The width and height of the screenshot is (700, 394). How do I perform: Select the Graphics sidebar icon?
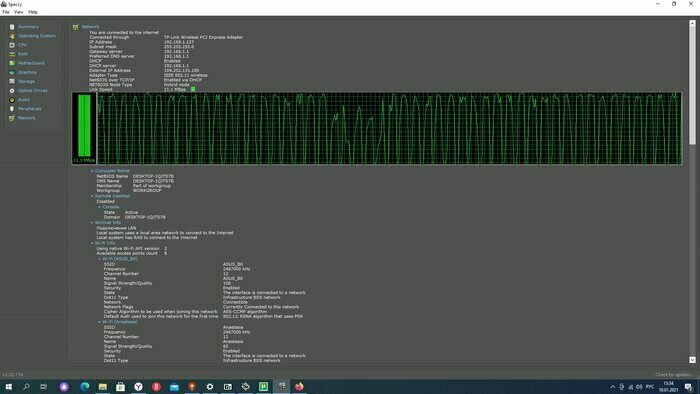click(x=12, y=72)
